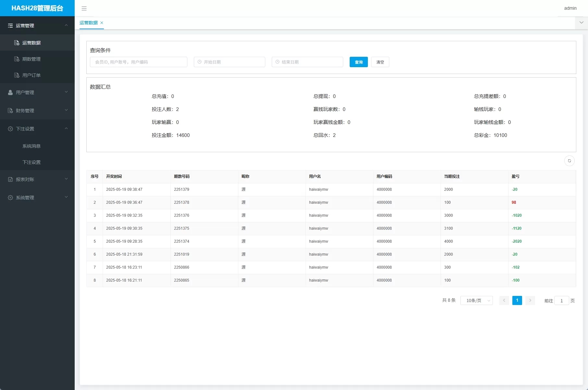Click the hamburger sidebar collapse icon
Viewport: 588px width, 390px height.
click(84, 8)
